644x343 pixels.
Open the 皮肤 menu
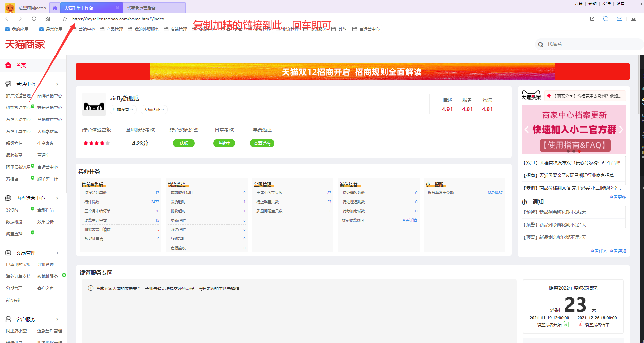click(607, 4)
